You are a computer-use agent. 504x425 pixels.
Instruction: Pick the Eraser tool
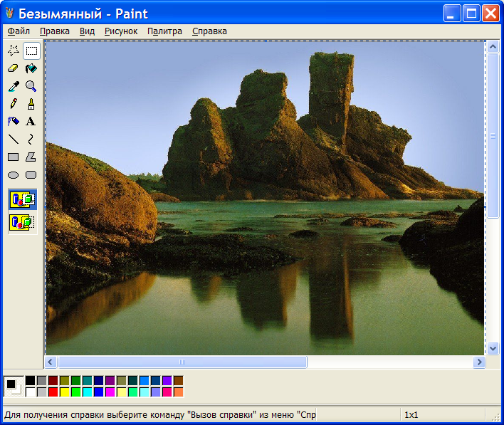14,68
